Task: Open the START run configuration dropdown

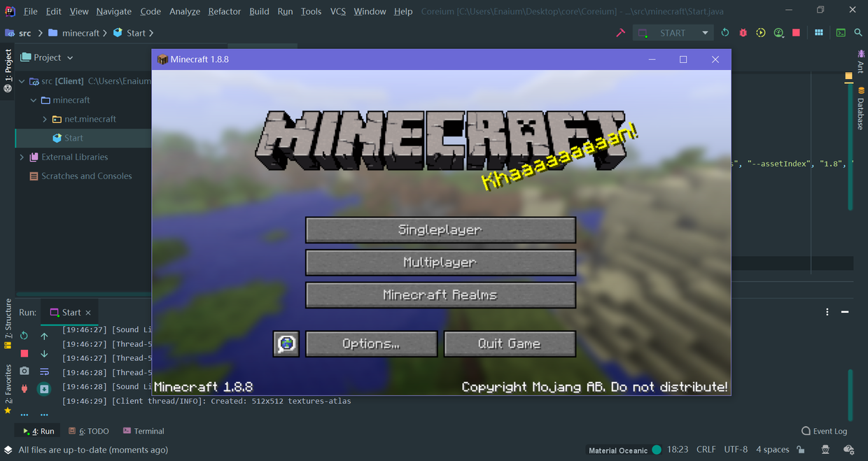Action: tap(673, 33)
